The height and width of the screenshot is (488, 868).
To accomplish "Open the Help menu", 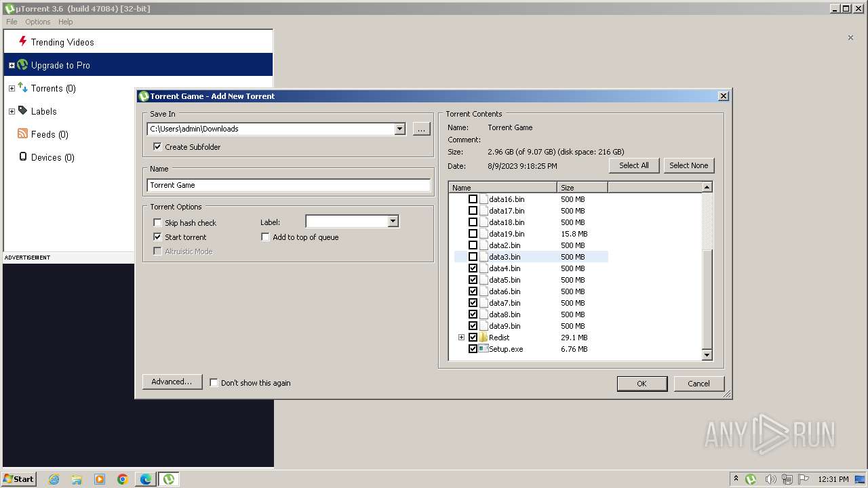I will (66, 22).
